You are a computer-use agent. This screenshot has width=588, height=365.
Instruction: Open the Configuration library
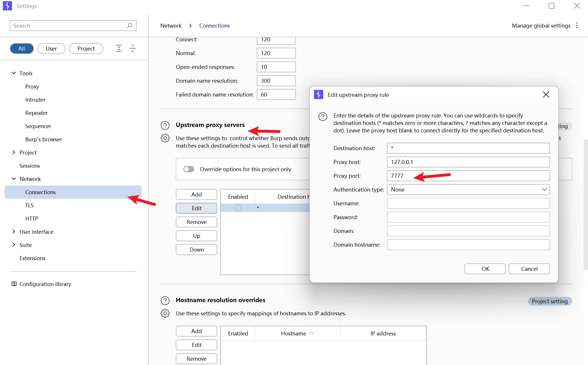click(45, 284)
